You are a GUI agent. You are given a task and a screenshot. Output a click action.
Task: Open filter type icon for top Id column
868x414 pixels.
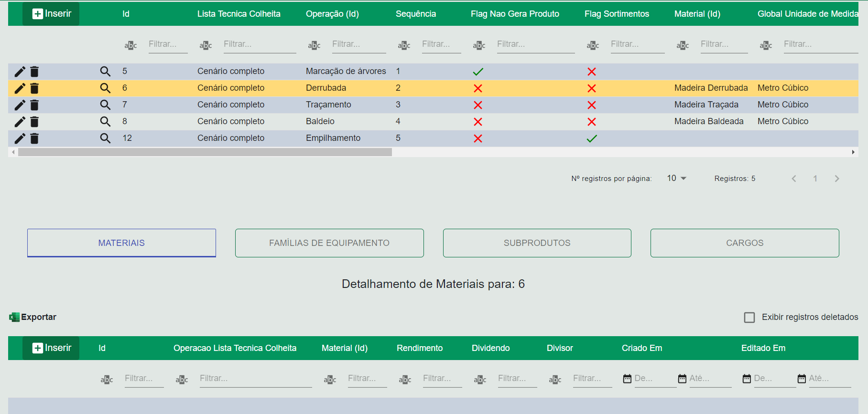tap(130, 45)
